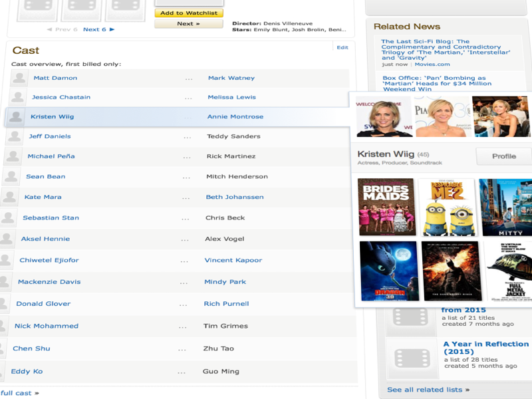Open Kate Mara's page
Image resolution: width=532 pixels, height=399 pixels.
[43, 197]
